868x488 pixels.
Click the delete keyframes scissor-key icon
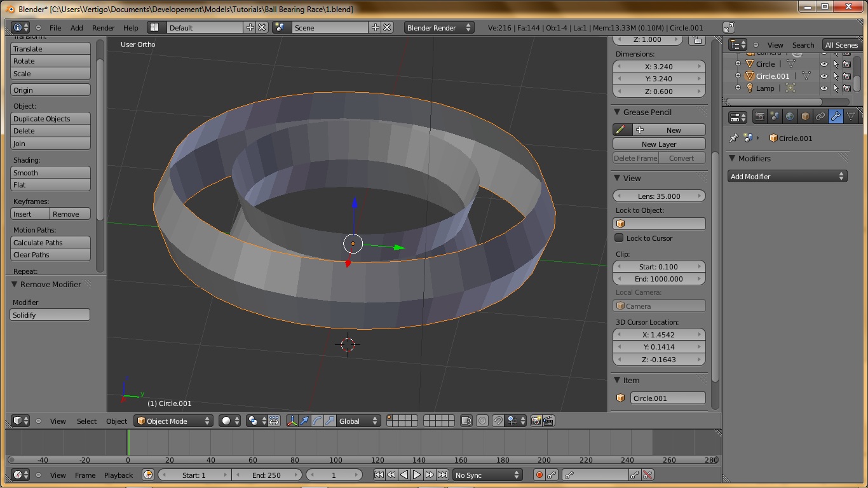tap(648, 475)
